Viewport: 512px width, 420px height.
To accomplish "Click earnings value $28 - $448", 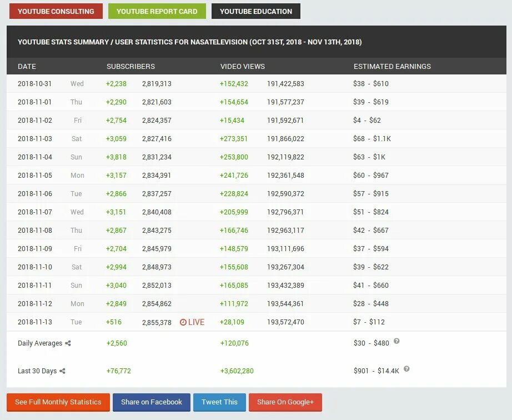I will (x=371, y=303).
